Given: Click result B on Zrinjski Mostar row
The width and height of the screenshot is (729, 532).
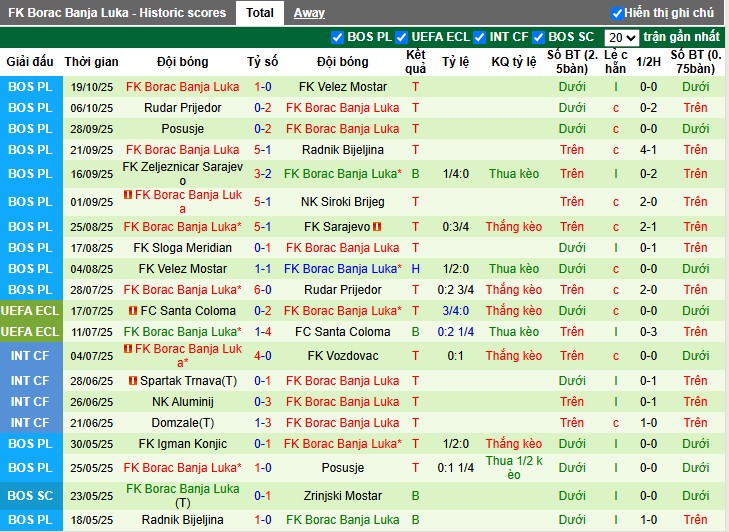Looking at the screenshot, I should tap(415, 496).
